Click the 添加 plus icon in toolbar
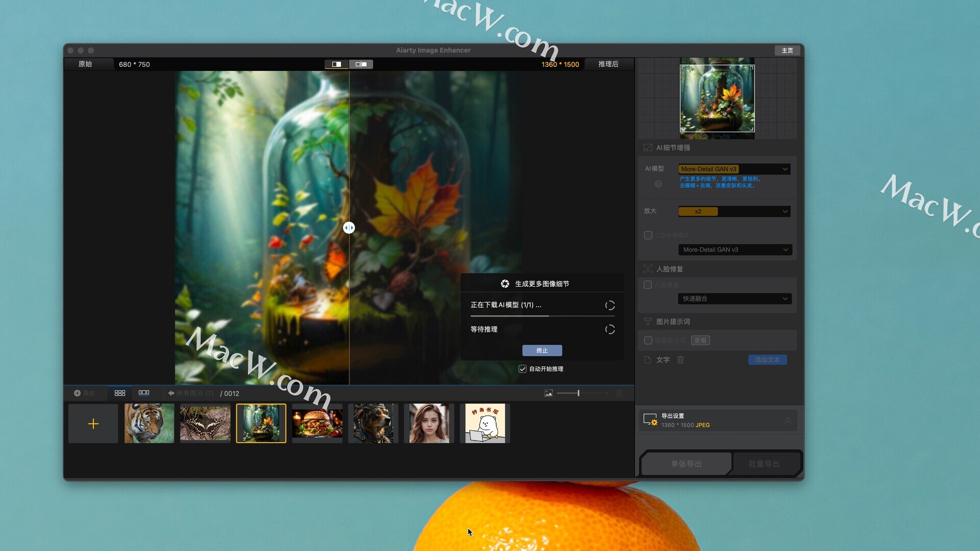The height and width of the screenshot is (551, 980). tap(77, 393)
